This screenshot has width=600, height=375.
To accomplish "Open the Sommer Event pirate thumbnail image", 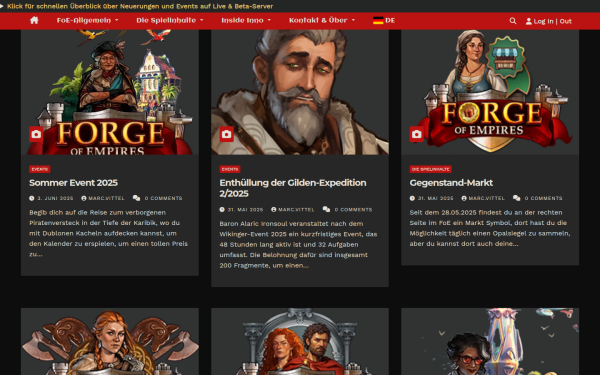I will point(110,92).
